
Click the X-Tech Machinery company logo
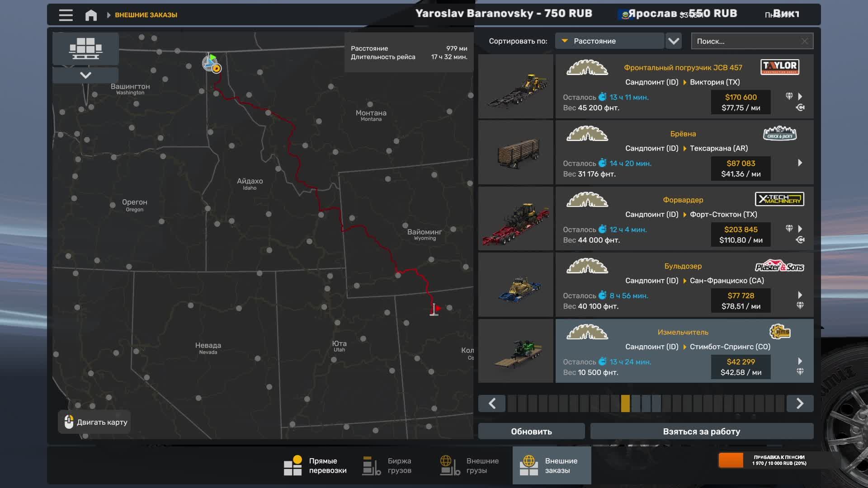779,199
